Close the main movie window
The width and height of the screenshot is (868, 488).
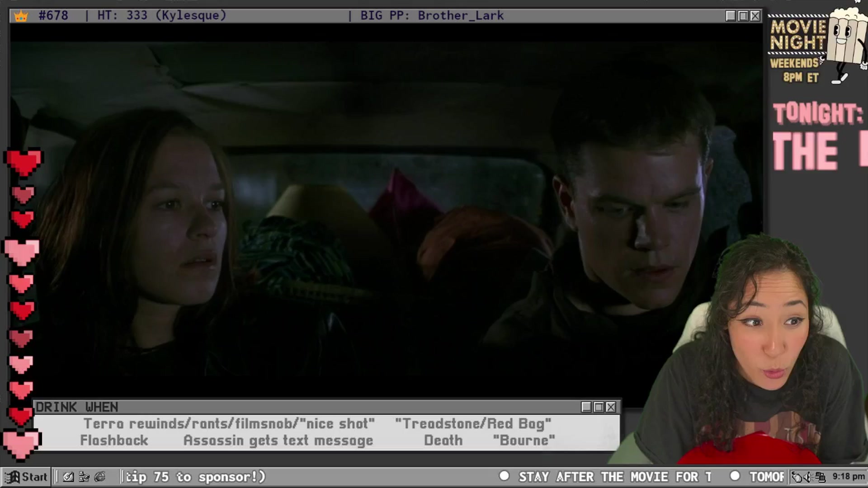(755, 16)
